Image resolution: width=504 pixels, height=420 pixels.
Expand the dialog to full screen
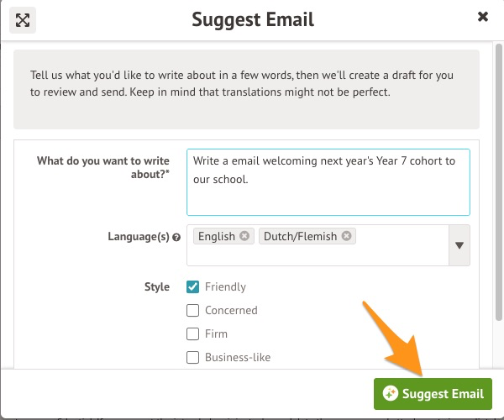[x=23, y=19]
